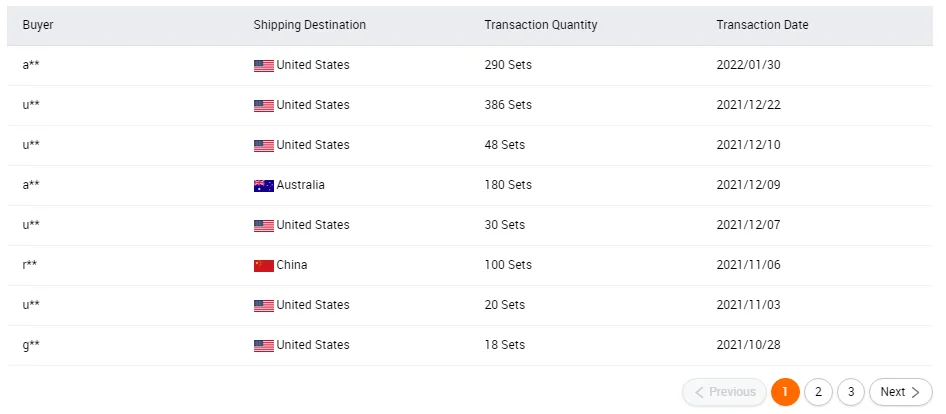Viewport: 946px width, 414px height.
Task: Click US flag in 2022/01/30 row
Action: coord(263,66)
